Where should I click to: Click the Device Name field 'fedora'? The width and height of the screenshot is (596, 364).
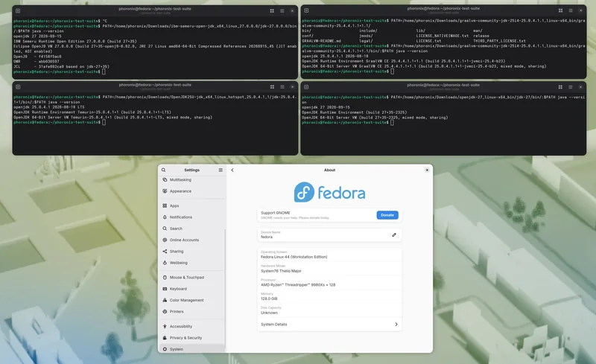point(329,234)
